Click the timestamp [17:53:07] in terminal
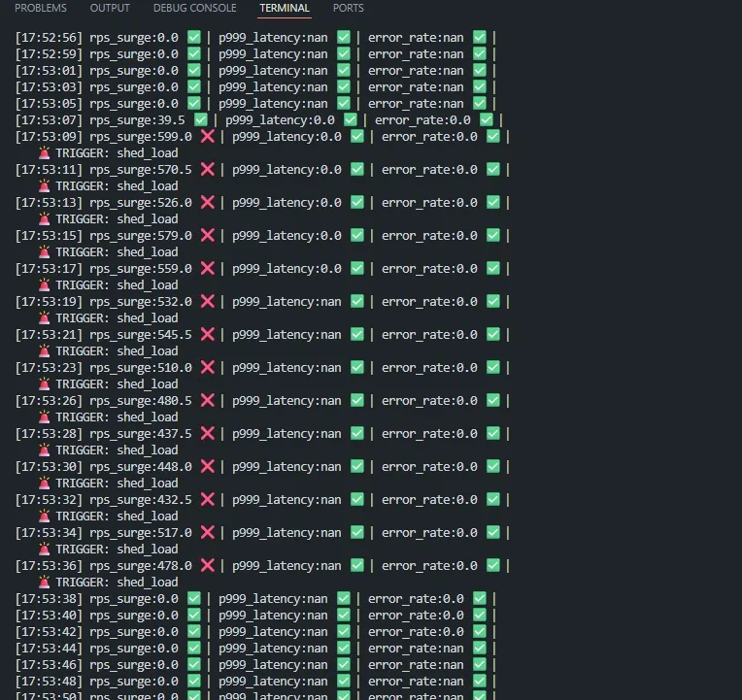 click(50, 120)
